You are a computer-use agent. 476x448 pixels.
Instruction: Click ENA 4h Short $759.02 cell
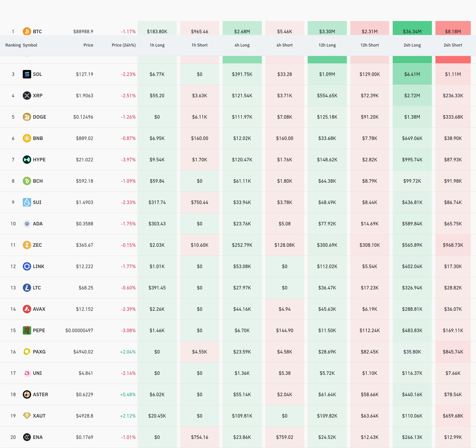284,437
